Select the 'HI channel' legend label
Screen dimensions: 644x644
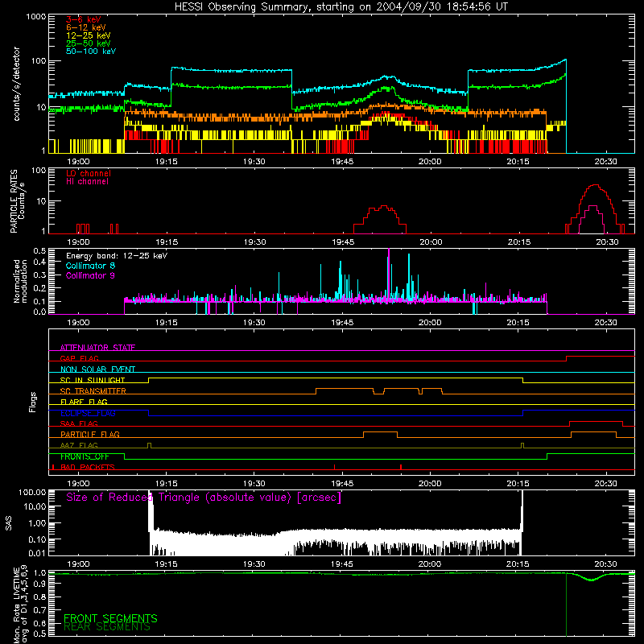[87, 182]
